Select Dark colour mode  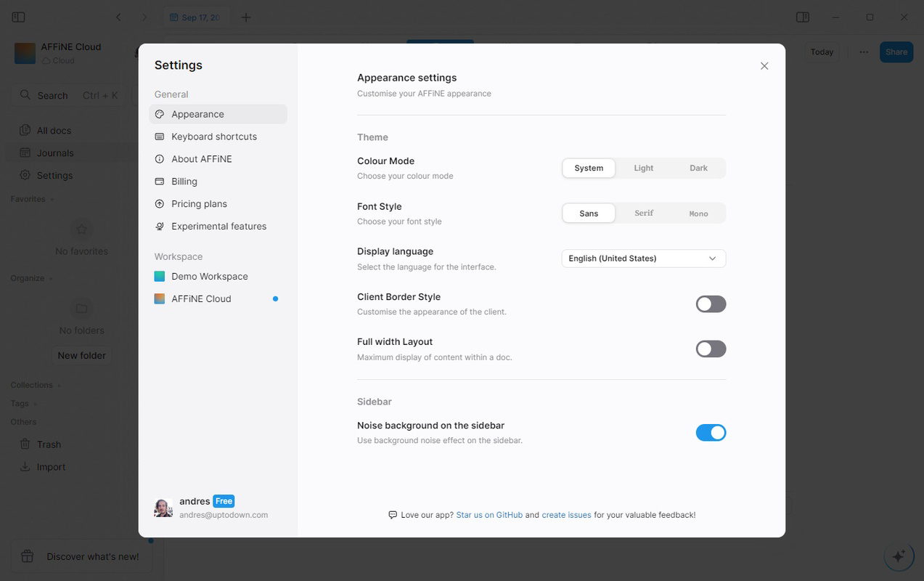pyautogui.click(x=698, y=168)
